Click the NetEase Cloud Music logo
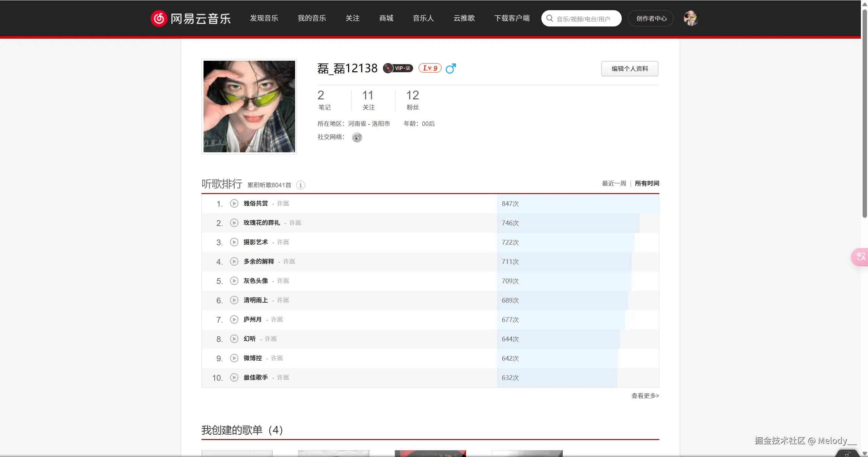The image size is (868, 457). (190, 18)
